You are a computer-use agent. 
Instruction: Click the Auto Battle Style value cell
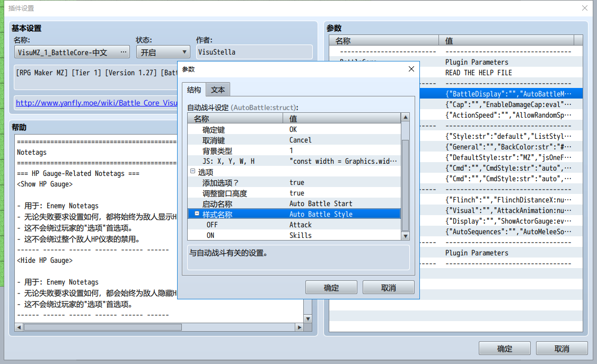coord(341,214)
